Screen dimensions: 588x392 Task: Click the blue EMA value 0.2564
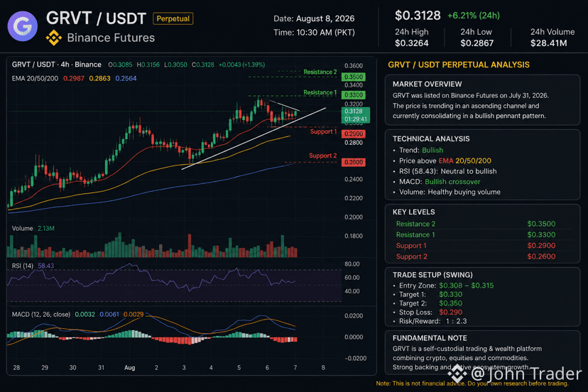[x=126, y=78]
